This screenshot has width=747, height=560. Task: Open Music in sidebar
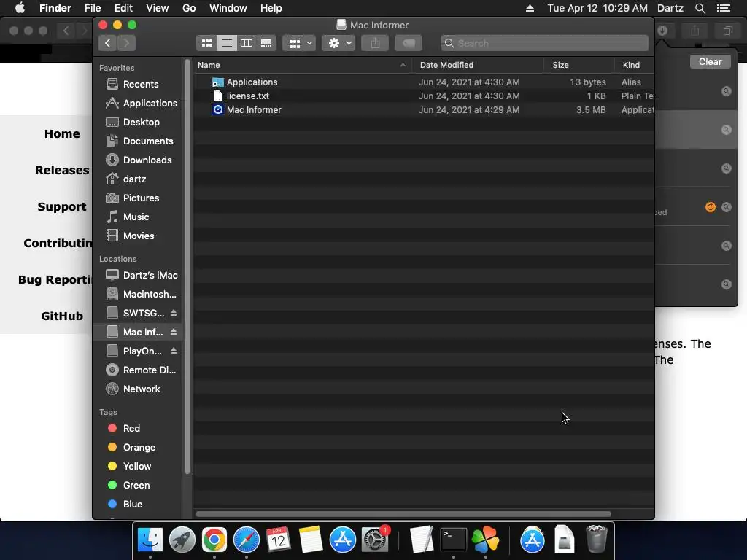click(x=138, y=217)
